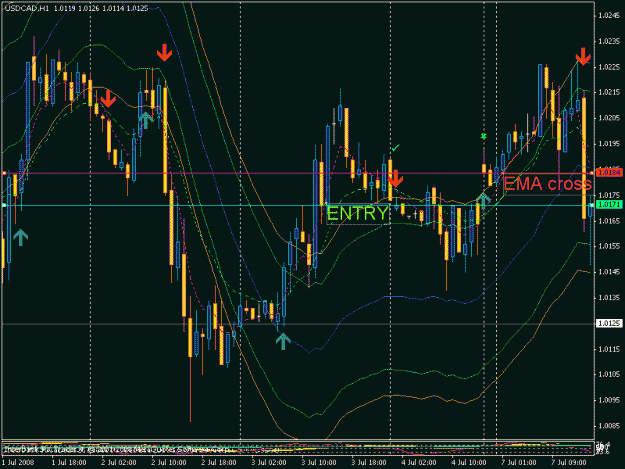Click the green asterisk marker on the chart
The height and width of the screenshot is (469, 625).
tap(483, 137)
